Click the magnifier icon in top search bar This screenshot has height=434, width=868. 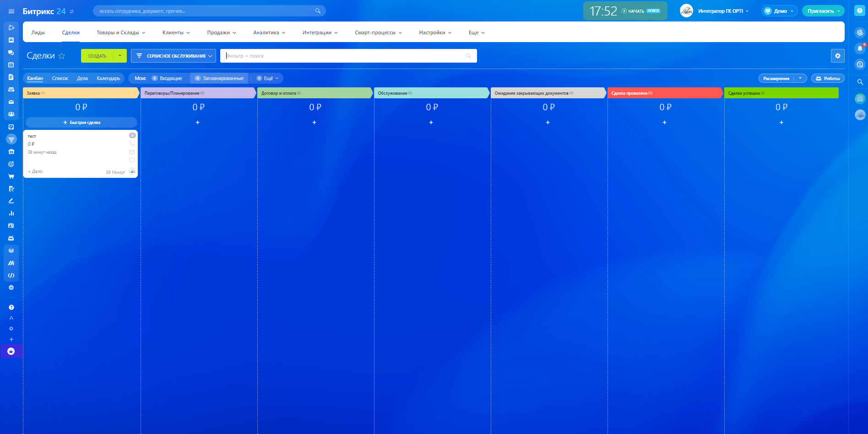318,11
